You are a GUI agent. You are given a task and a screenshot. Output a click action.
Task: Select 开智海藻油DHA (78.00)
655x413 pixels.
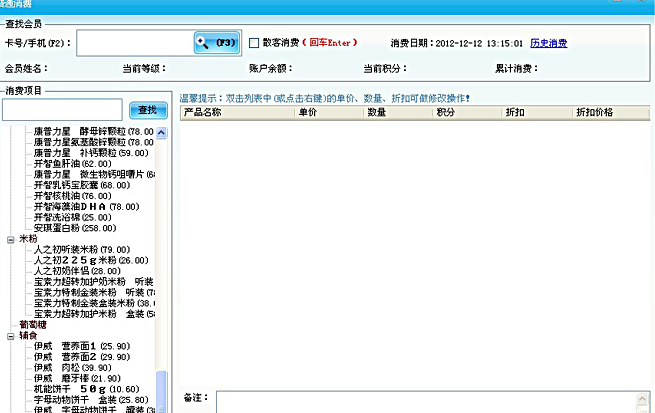click(86, 207)
